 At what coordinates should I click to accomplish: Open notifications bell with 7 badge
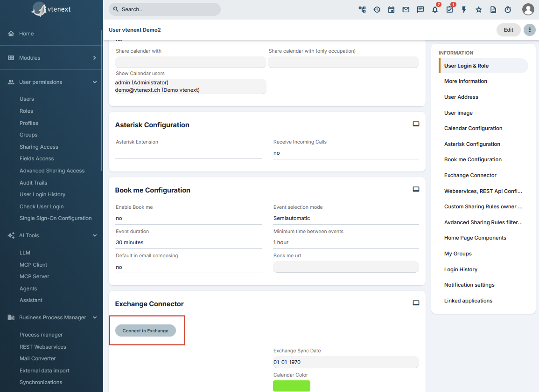[x=435, y=9]
